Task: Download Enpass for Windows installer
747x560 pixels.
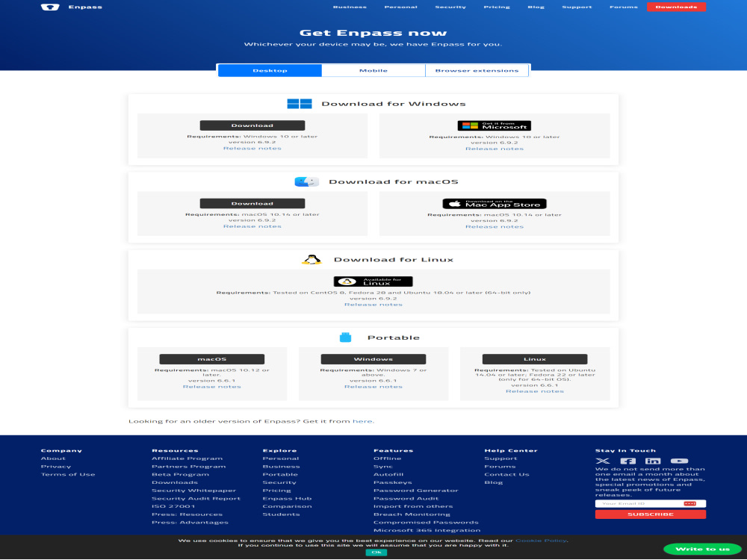Action: (x=252, y=125)
